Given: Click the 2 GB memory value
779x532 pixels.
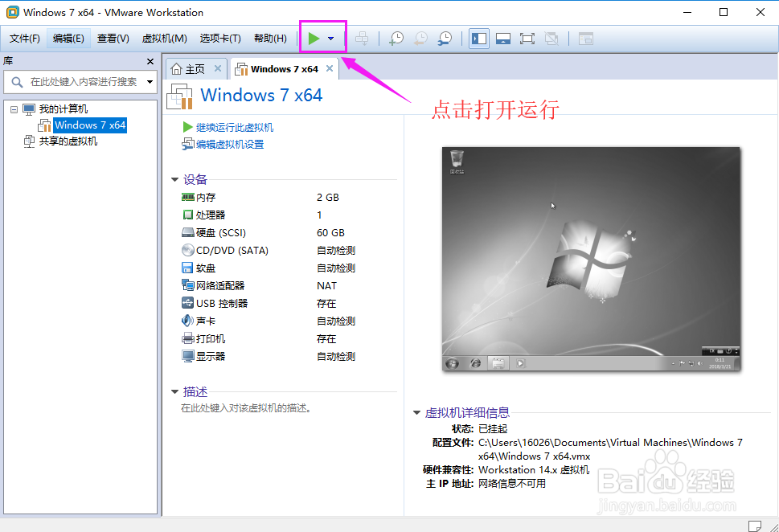Looking at the screenshot, I should pyautogui.click(x=328, y=197).
